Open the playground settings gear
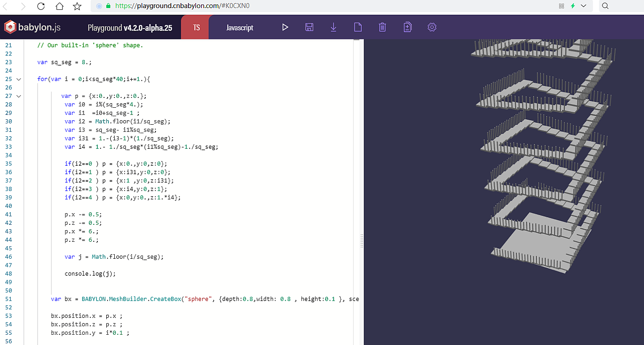The height and width of the screenshot is (345, 644). (431, 27)
